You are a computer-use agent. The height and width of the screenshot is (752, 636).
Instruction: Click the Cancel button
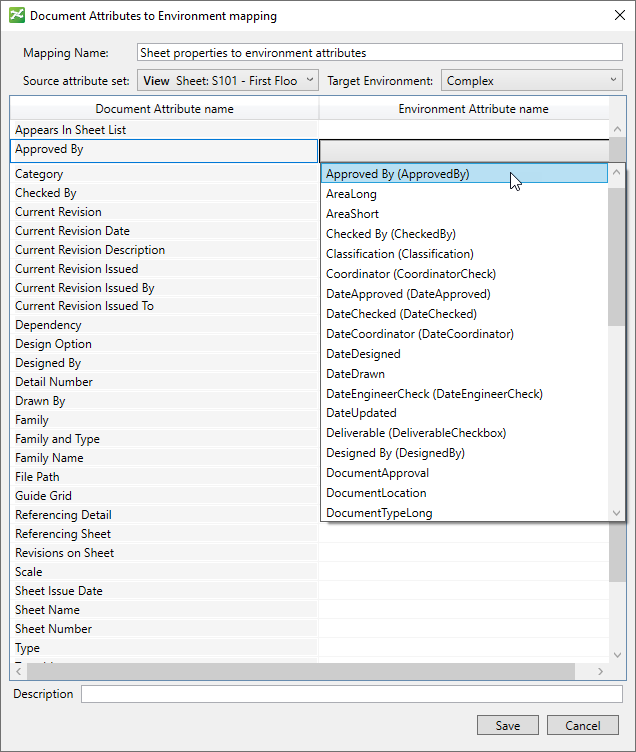click(582, 725)
